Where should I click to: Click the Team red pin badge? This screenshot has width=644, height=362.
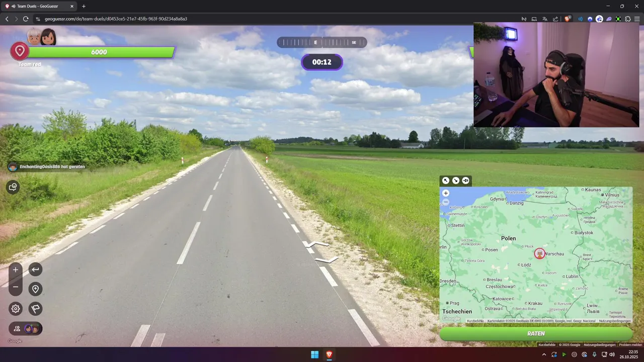[x=20, y=51]
